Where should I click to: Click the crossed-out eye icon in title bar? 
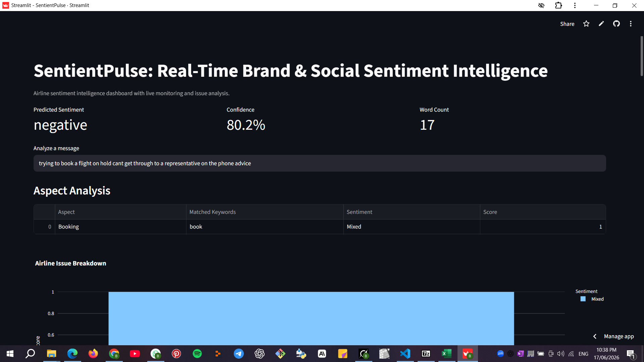[541, 5]
